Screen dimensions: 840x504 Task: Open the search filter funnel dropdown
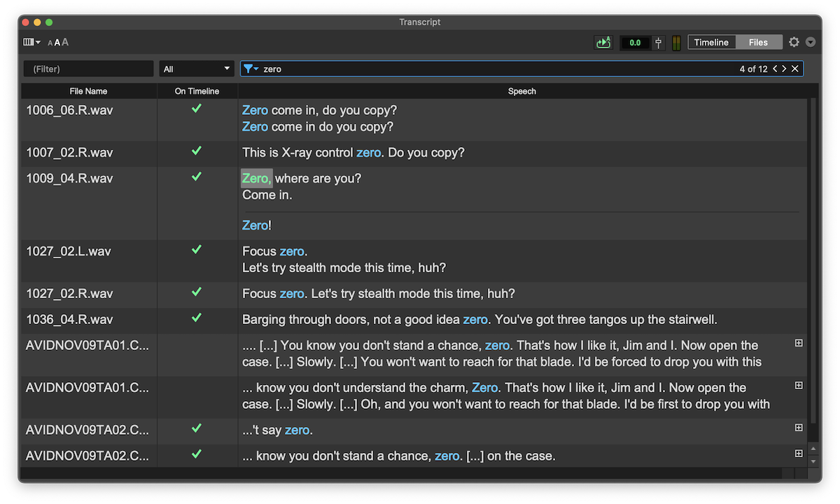point(251,69)
